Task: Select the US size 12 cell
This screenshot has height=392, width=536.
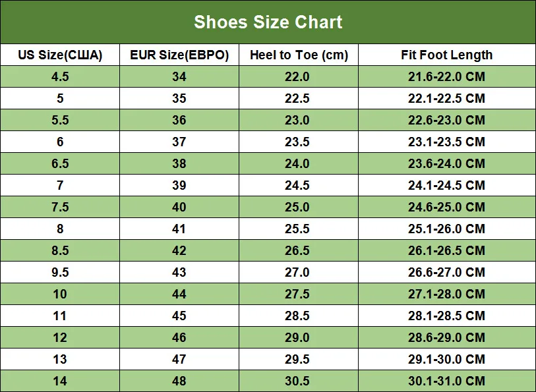Action: coord(60,337)
